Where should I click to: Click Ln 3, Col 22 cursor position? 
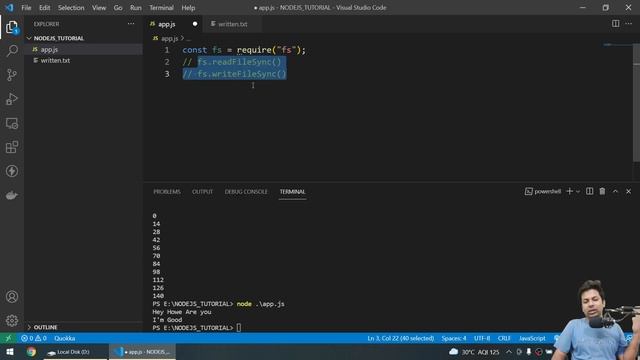(400, 338)
